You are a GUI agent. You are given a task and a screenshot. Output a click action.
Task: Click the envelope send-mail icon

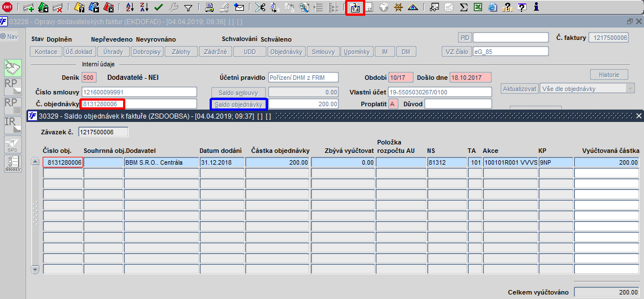[x=239, y=7]
